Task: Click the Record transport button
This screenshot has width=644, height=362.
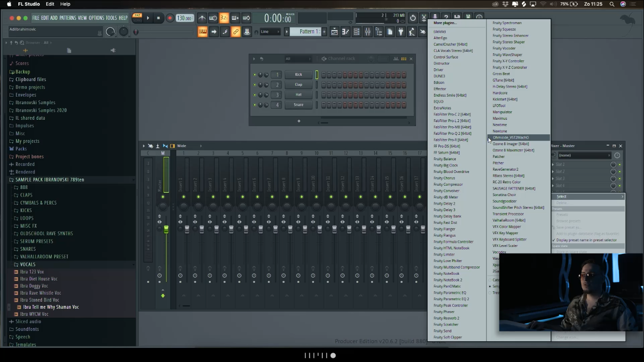Action: pos(170,18)
